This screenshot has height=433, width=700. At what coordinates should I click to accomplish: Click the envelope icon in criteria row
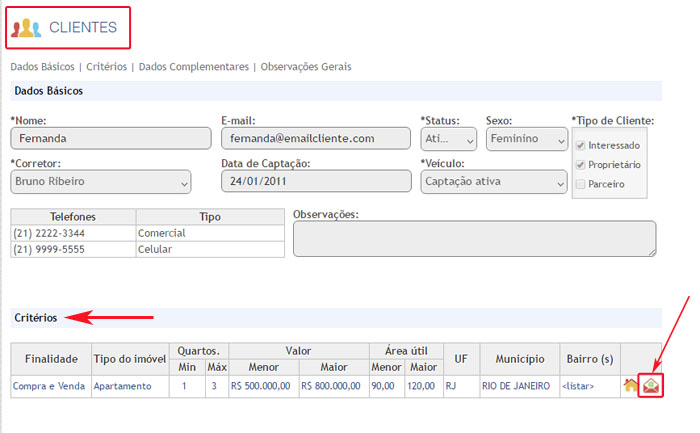[x=652, y=385]
